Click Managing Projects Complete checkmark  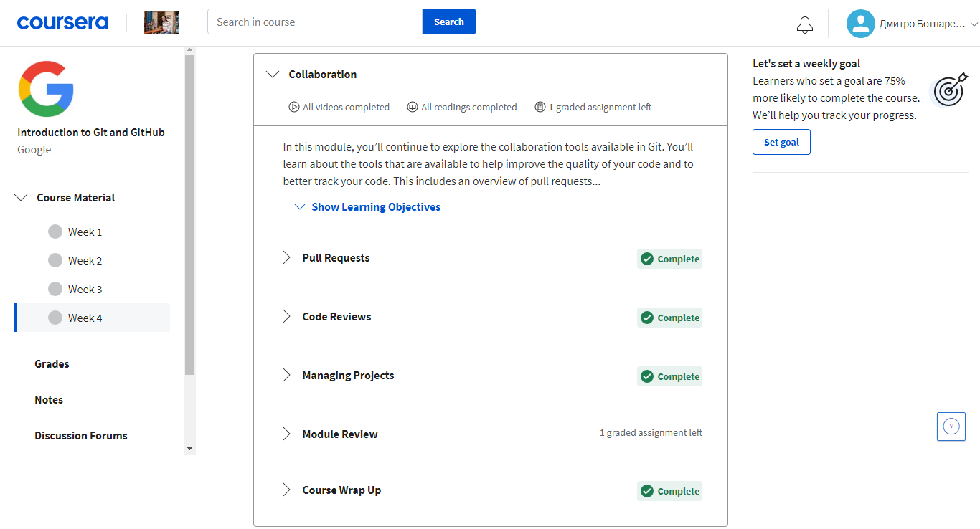[x=647, y=376]
